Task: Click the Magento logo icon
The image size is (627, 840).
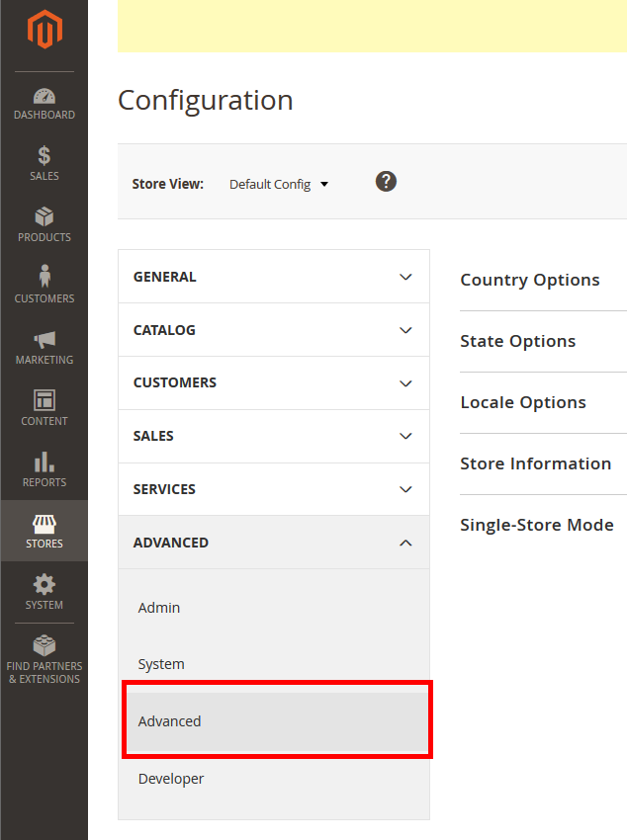Action: point(44,31)
